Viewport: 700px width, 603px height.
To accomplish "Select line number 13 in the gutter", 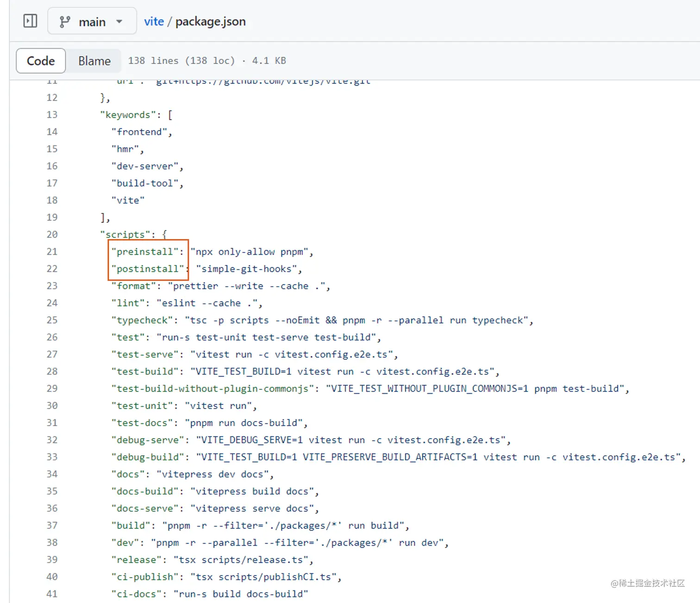I will (52, 114).
